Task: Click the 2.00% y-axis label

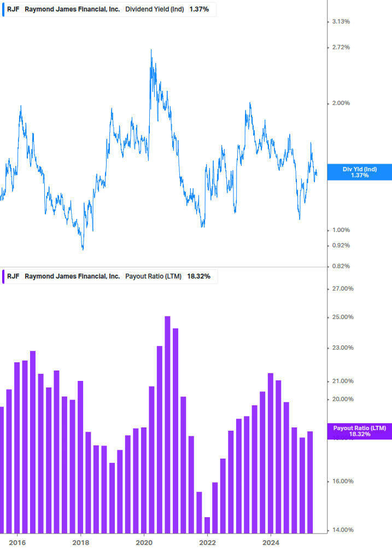Action: click(341, 103)
